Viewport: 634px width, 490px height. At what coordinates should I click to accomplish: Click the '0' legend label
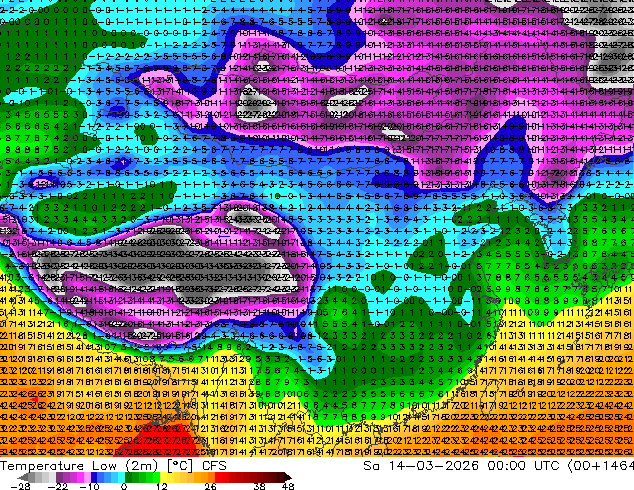tap(124, 486)
